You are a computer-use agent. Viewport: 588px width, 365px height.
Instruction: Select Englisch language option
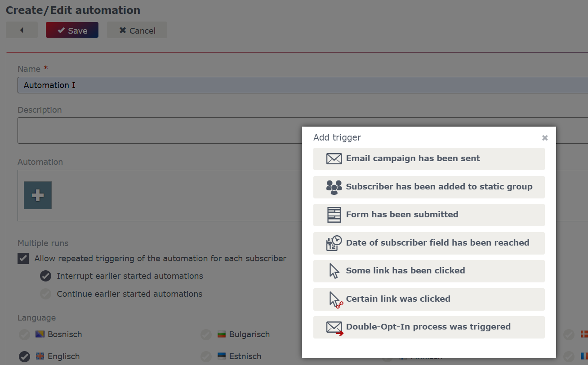click(x=24, y=356)
